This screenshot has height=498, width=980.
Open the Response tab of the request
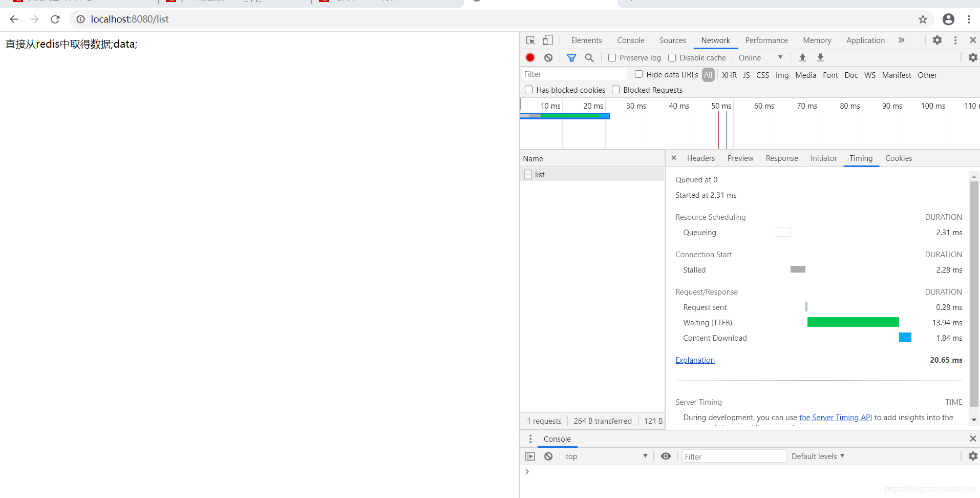781,158
